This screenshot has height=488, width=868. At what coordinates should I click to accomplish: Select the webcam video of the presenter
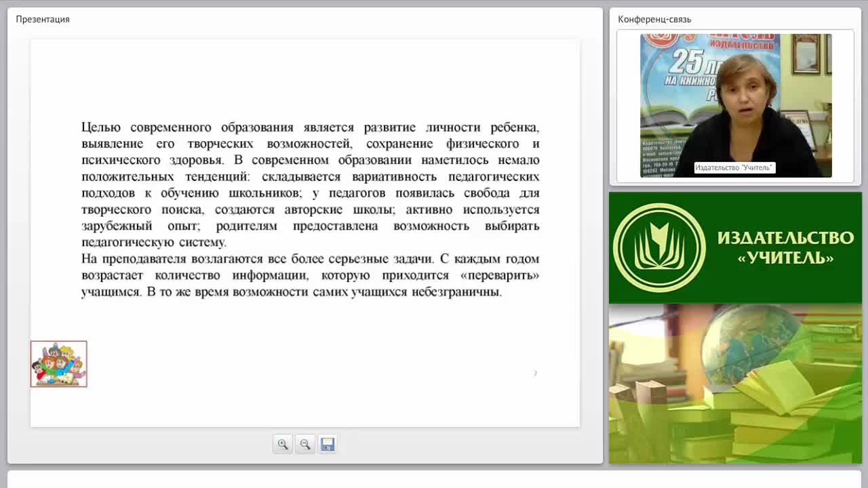pos(736,106)
